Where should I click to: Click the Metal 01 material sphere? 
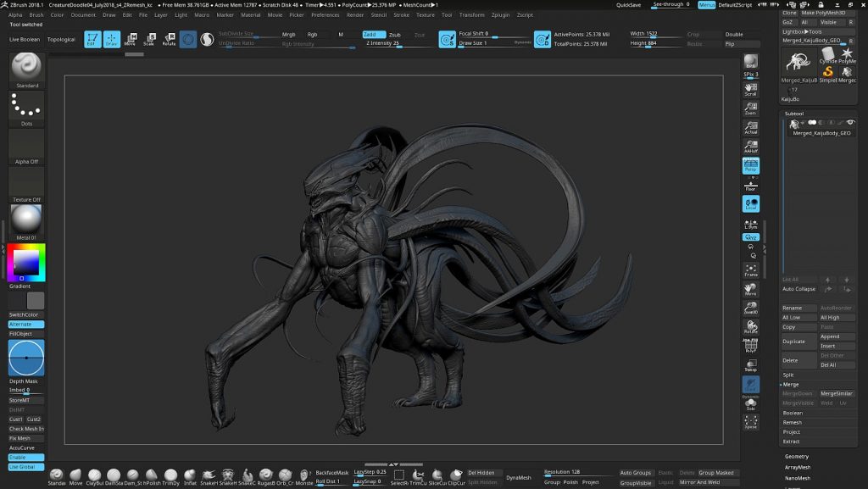pos(26,219)
